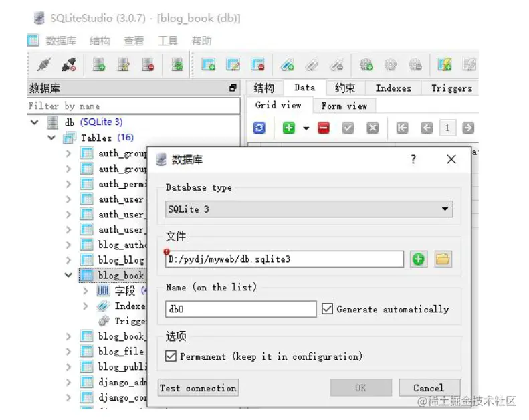The width and height of the screenshot is (529, 420).
Task: Click the refresh database schema icon
Action: click(x=177, y=64)
